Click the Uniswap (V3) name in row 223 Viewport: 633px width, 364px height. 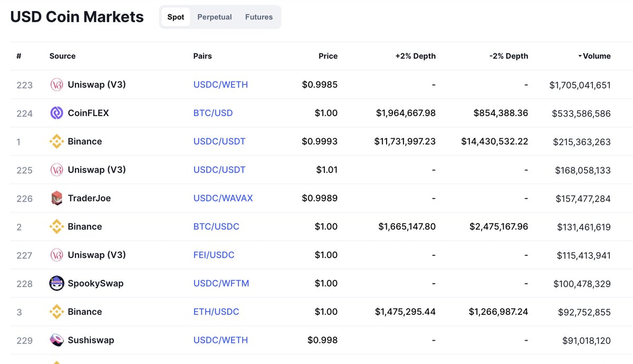(97, 84)
